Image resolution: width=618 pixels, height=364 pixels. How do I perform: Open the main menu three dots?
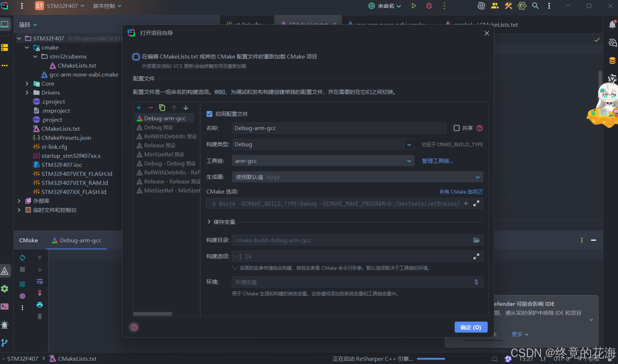click(22, 6)
